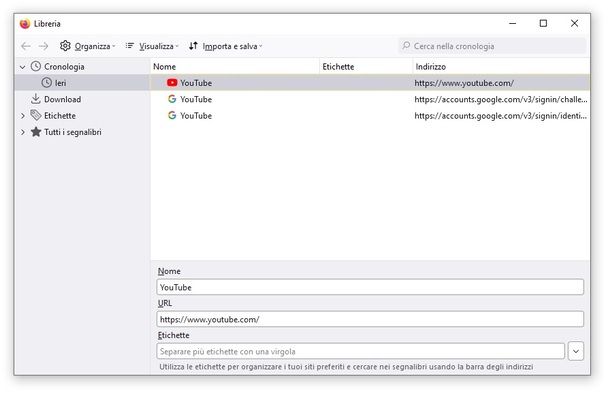610x398 pixels.
Task: Select the accounts.google.com signin/identi... address
Action: coord(500,116)
